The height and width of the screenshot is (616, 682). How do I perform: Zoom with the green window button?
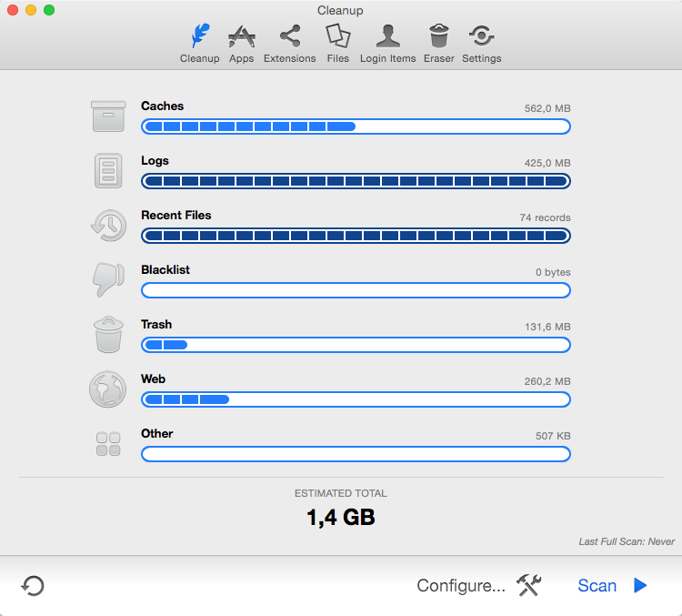click(x=49, y=10)
